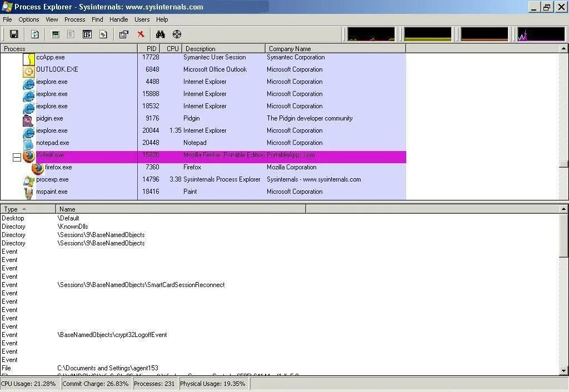Sort by the PID column header
569x392 pixels.
tap(149, 49)
